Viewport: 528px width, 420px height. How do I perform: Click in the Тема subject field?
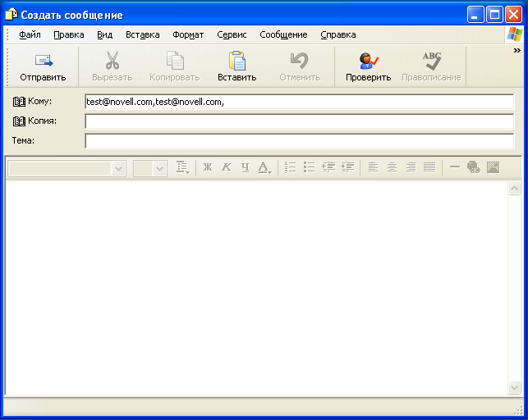[x=300, y=141]
